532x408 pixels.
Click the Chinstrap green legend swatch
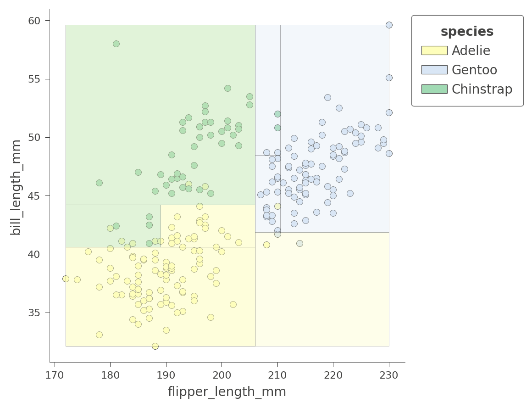(434, 89)
